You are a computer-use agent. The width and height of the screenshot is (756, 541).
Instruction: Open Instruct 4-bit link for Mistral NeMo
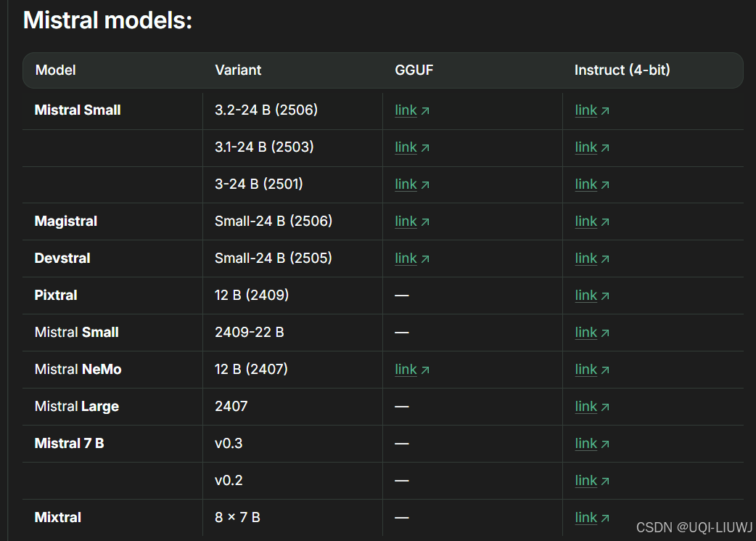pos(592,370)
